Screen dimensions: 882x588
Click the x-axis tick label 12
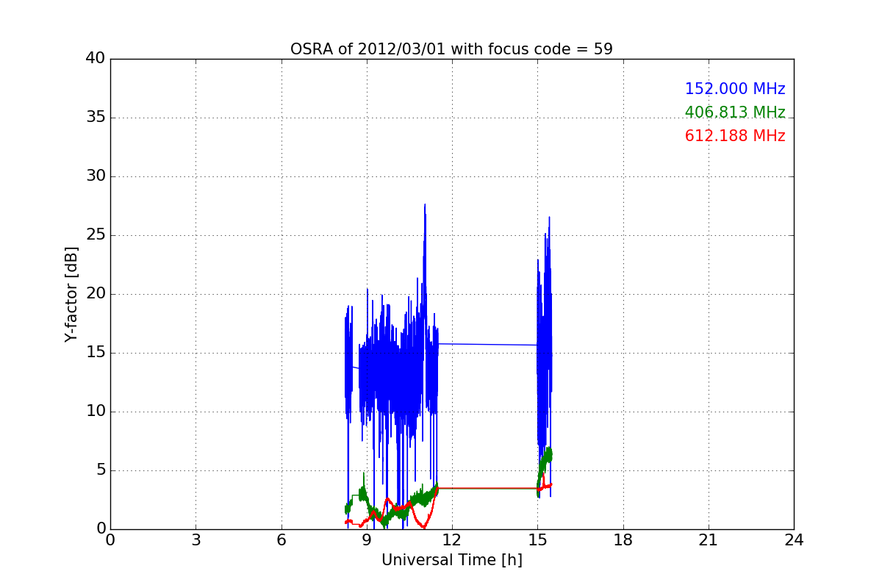pos(452,541)
